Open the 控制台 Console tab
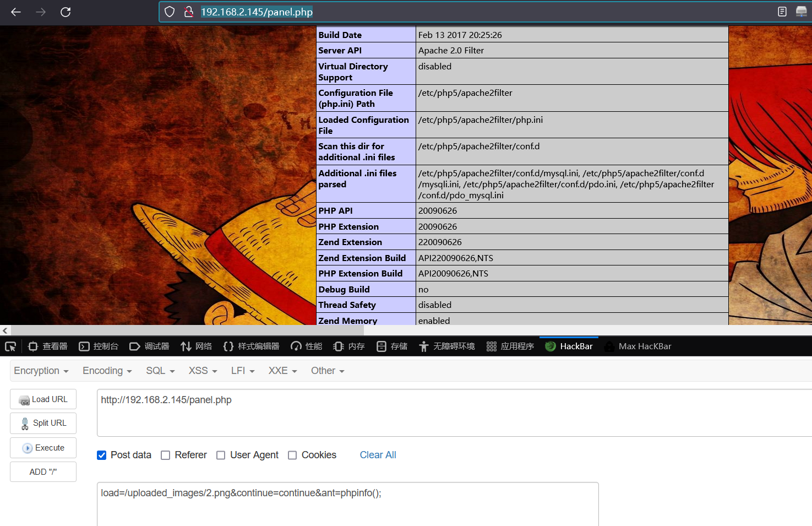The image size is (812, 526). point(99,346)
